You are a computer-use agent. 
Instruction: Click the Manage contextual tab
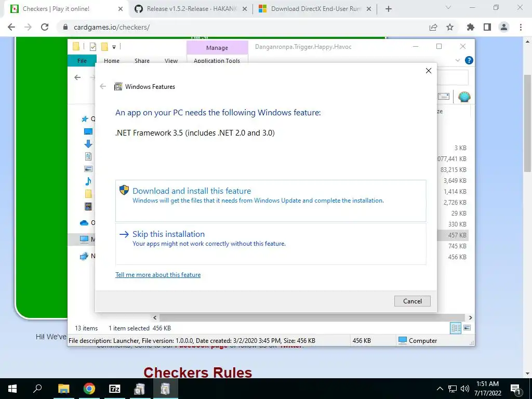pyautogui.click(x=217, y=48)
